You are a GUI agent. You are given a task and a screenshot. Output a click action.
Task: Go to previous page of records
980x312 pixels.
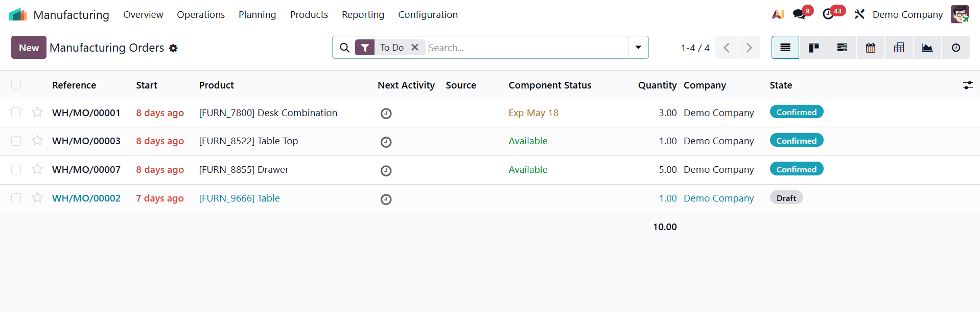(726, 48)
